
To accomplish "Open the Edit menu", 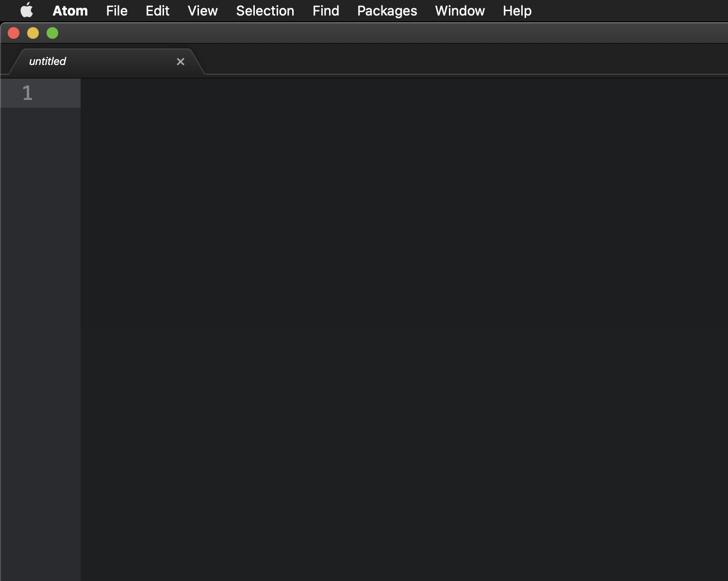I will pyautogui.click(x=157, y=11).
